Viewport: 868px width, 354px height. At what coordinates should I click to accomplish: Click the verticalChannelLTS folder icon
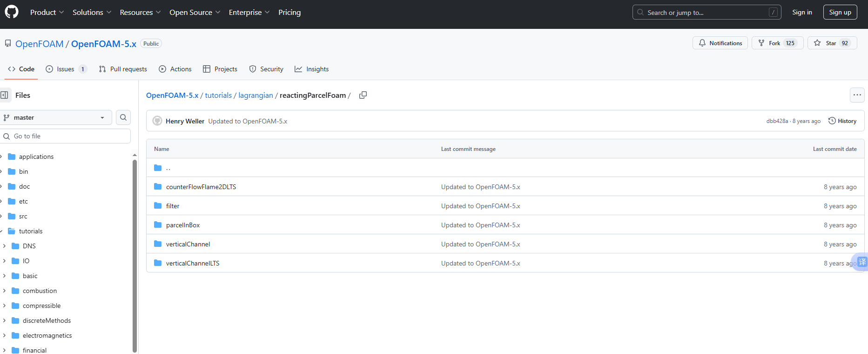tap(158, 263)
